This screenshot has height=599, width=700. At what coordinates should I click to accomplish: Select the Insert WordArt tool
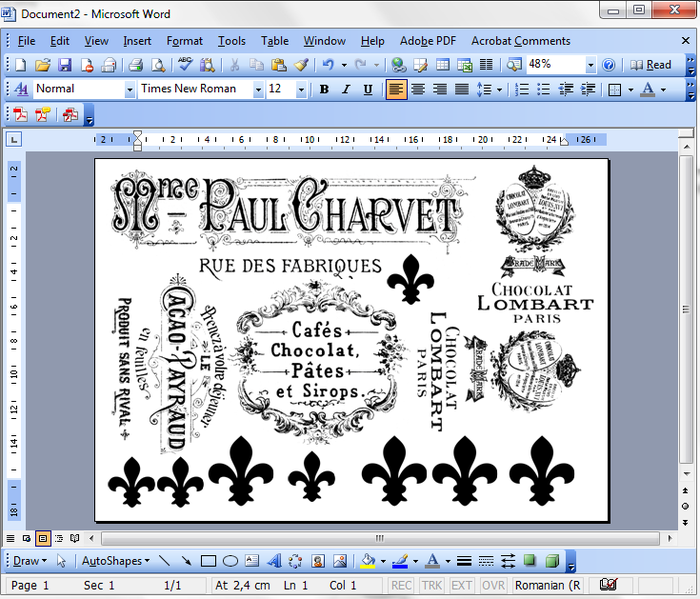pyautogui.click(x=274, y=561)
